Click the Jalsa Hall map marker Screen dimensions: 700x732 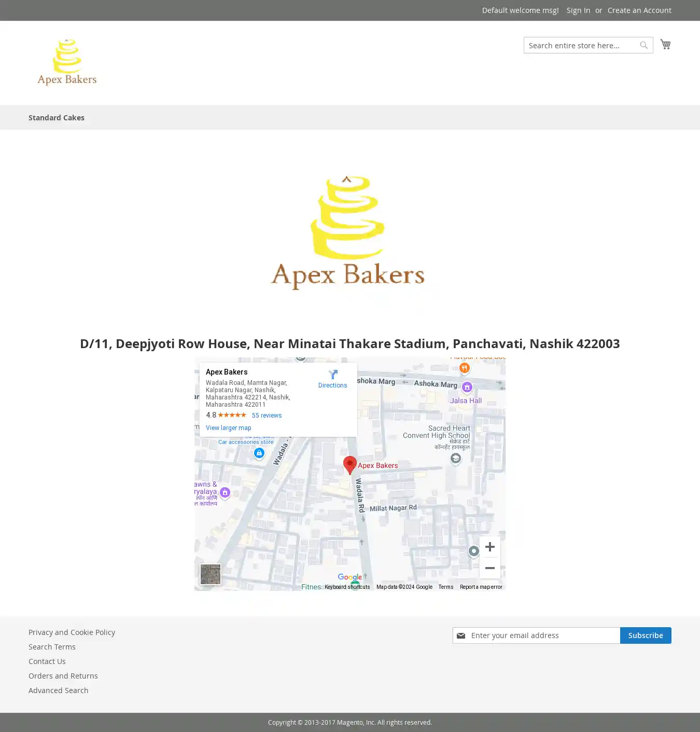467,387
